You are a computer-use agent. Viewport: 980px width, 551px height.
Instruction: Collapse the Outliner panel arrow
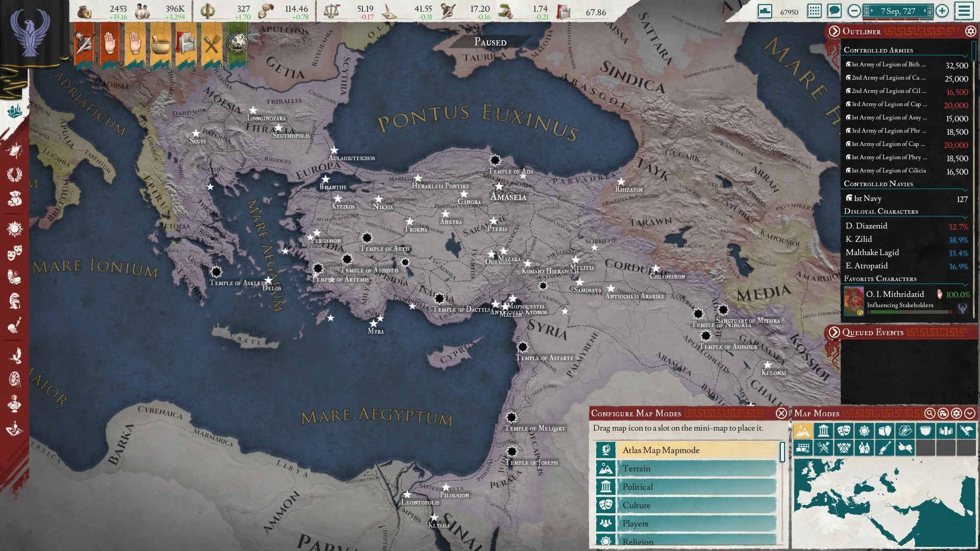(x=834, y=31)
